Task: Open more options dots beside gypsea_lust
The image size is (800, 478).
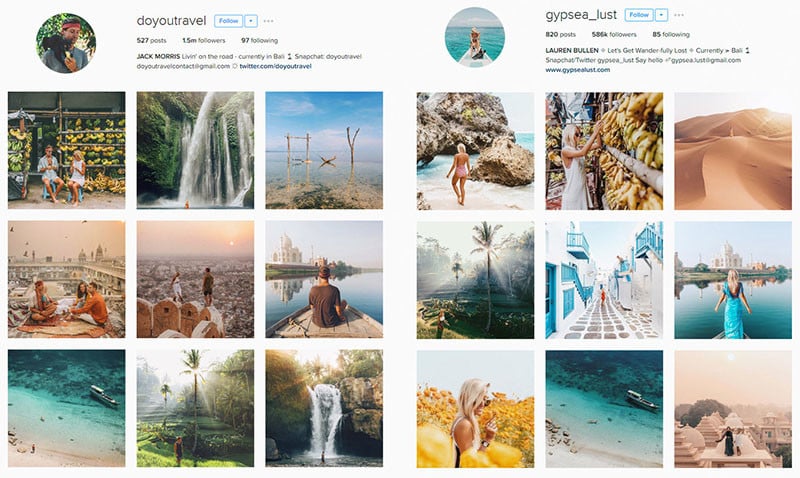Action: (x=679, y=15)
